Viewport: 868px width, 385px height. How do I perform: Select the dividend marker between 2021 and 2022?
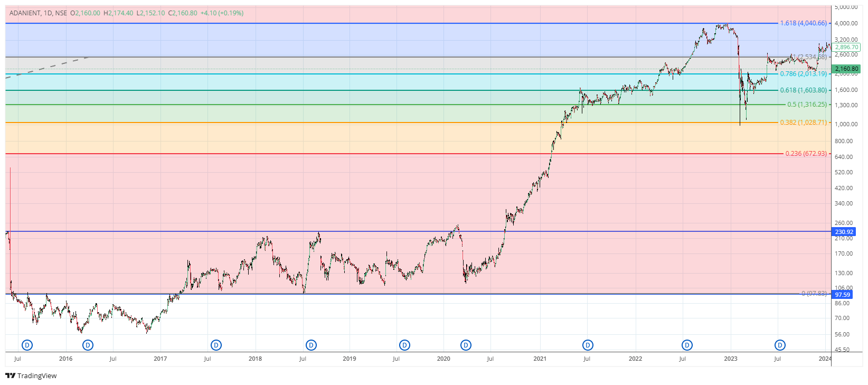pos(588,345)
